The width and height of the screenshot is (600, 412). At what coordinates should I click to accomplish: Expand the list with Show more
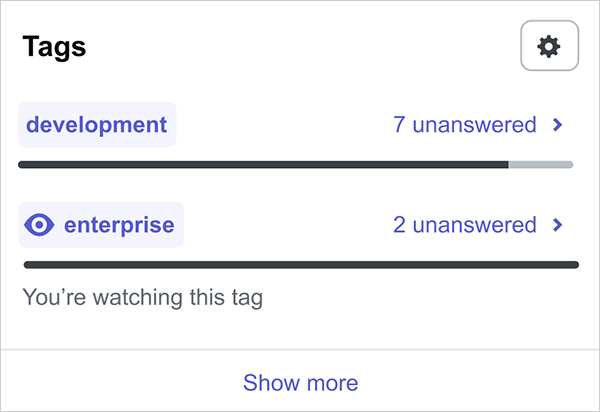pos(300,382)
